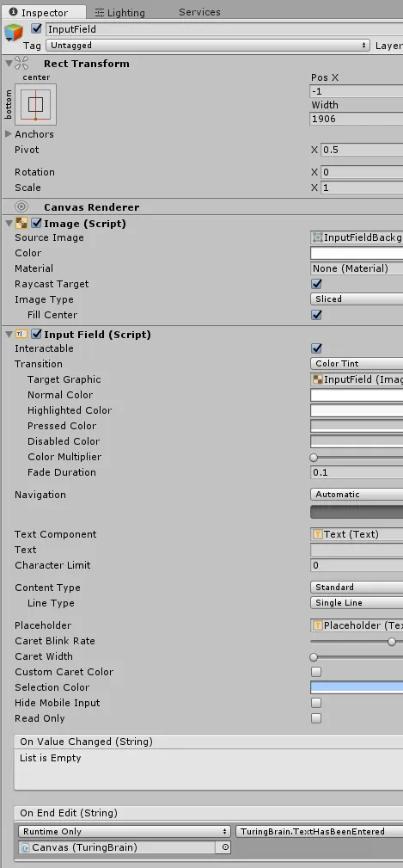Click the Canvas (TuringBrain) object field
The image size is (403, 868).
125,847
